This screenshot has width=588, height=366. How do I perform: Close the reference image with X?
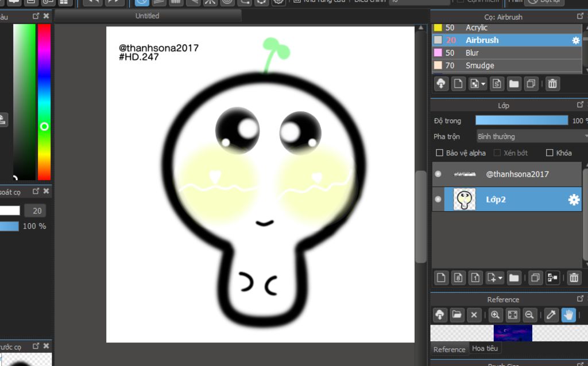coord(474,315)
